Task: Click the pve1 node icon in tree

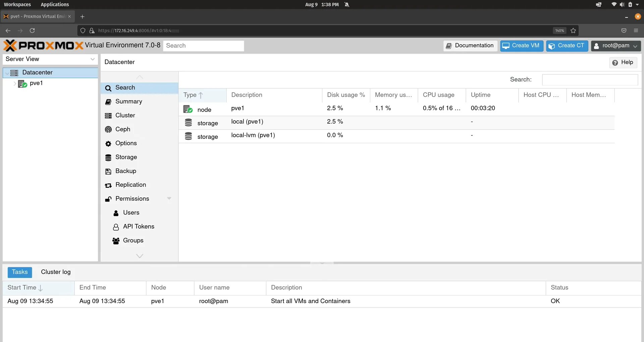Action: (x=22, y=83)
